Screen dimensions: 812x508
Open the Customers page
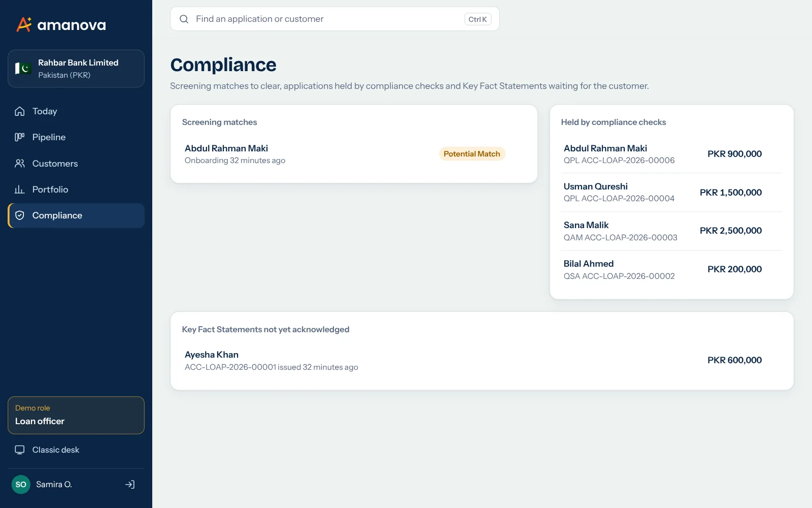76,164
